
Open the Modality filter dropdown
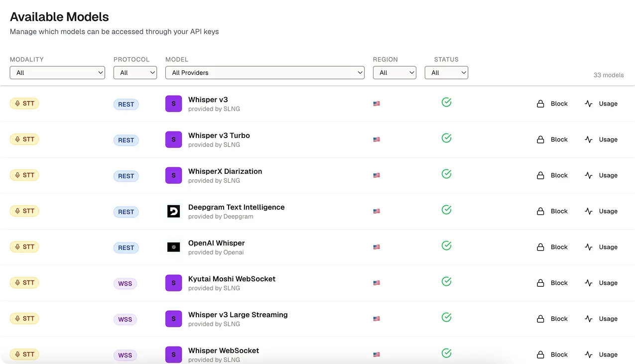click(57, 73)
